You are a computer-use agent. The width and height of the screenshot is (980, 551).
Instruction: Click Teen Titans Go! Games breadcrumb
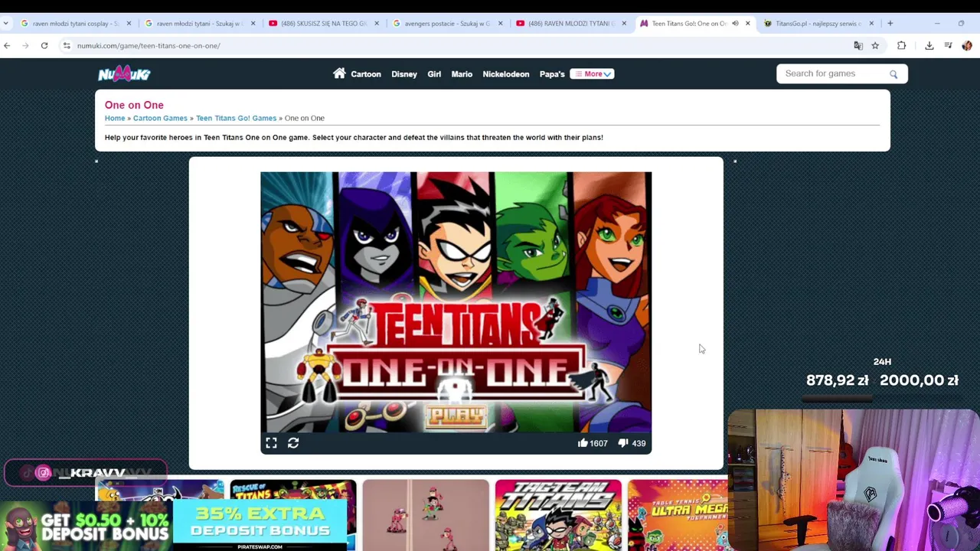coord(236,118)
